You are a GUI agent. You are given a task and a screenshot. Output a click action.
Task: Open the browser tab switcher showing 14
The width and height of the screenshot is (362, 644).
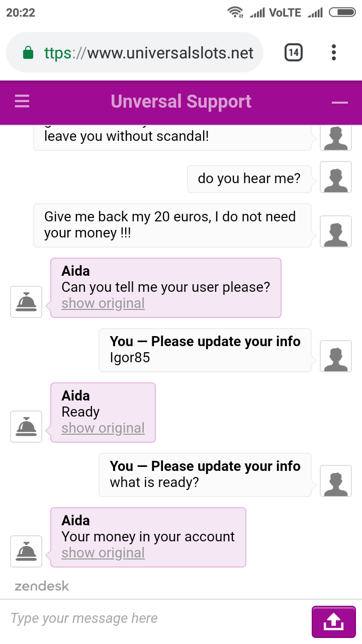tap(294, 52)
